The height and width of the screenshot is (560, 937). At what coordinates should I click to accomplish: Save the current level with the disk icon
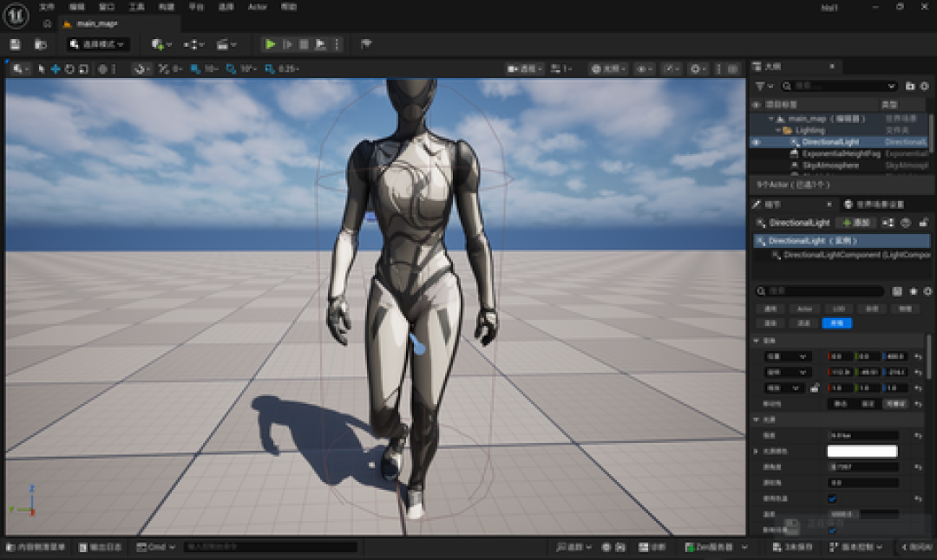16,44
